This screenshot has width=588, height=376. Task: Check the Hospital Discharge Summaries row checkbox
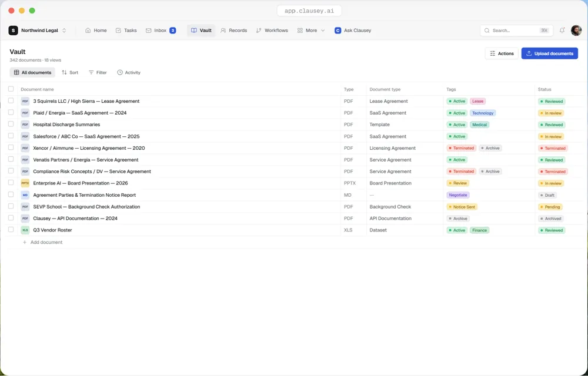[11, 124]
